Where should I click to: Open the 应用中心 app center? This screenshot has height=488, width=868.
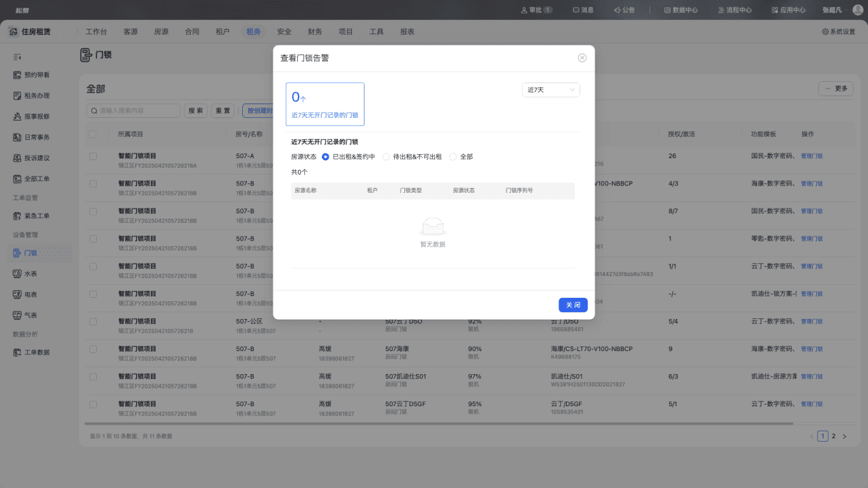[788, 10]
